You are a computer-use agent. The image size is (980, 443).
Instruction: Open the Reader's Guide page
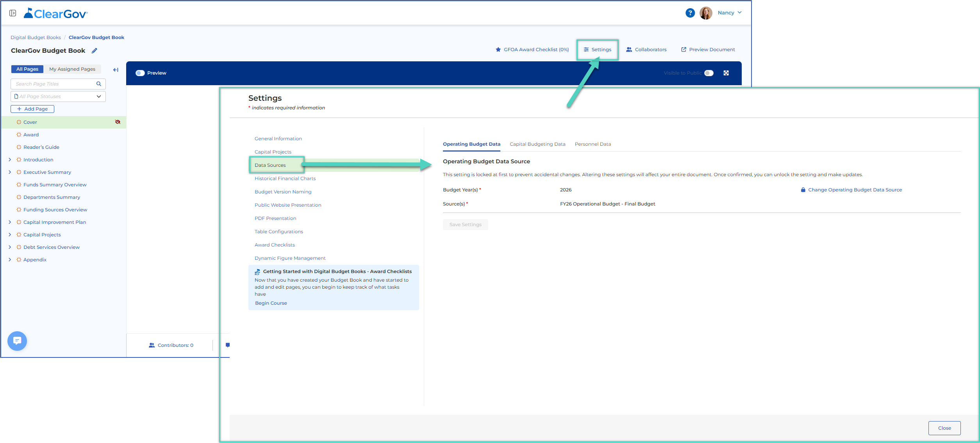tap(41, 147)
